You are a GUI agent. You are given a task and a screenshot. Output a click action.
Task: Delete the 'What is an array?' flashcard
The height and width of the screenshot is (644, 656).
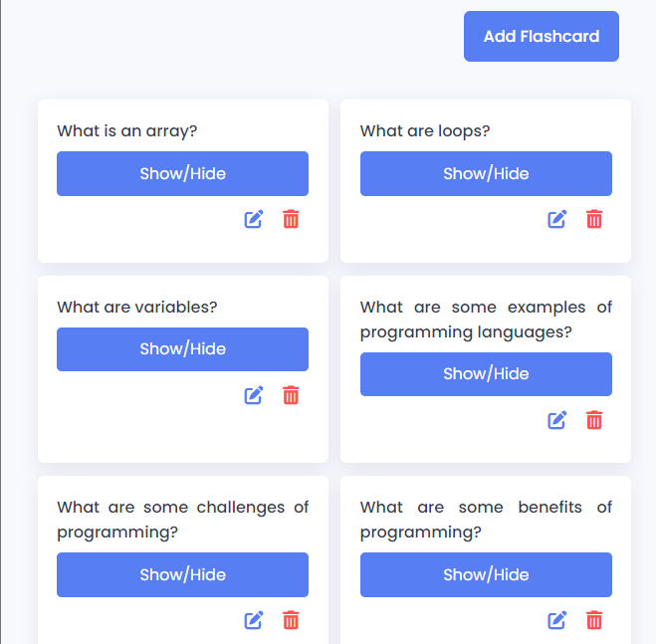[291, 219]
